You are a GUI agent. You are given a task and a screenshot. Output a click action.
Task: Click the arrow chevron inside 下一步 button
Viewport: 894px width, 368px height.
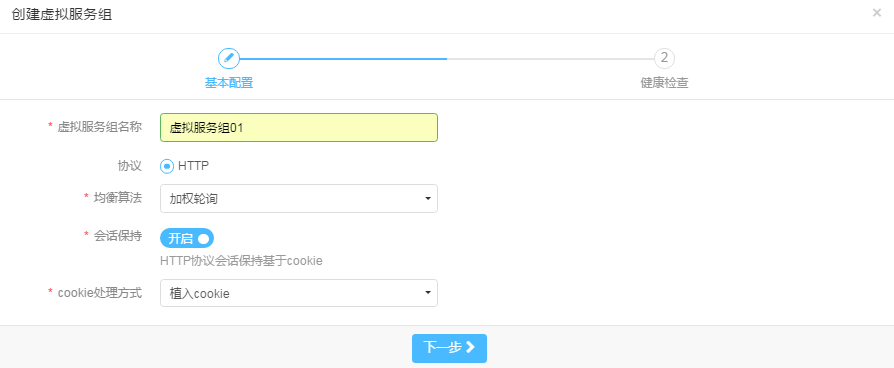pos(470,347)
